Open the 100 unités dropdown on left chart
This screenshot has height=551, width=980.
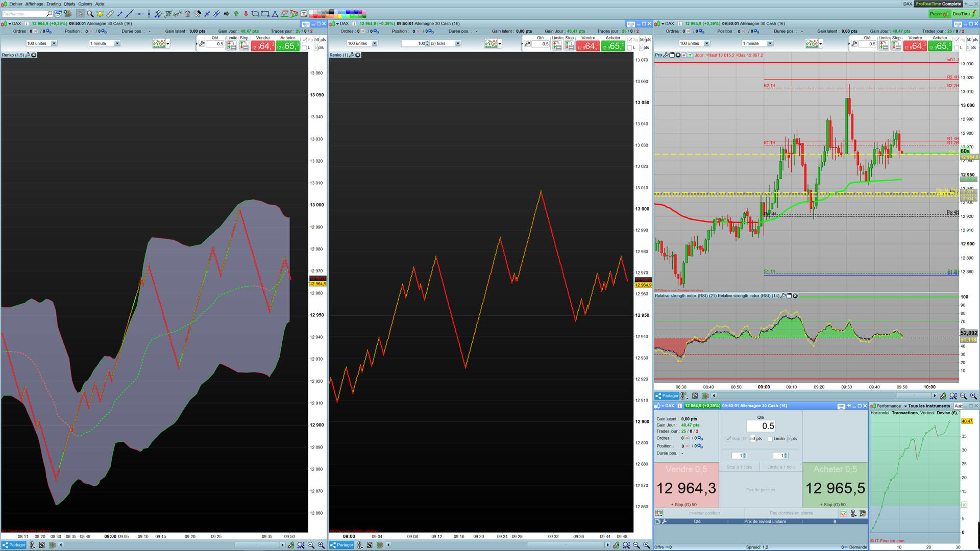tap(54, 43)
